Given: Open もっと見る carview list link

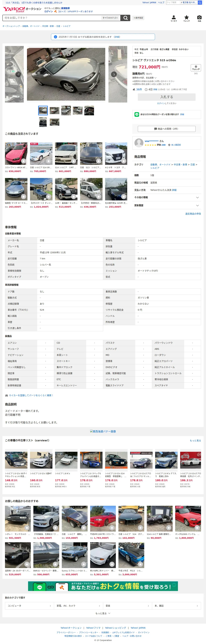Looking at the screenshot, I should point(195,441).
